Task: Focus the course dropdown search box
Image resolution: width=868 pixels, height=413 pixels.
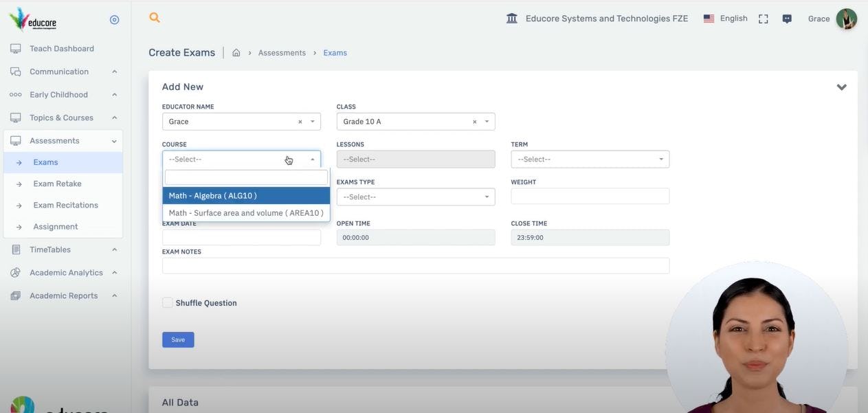Action: tap(246, 177)
